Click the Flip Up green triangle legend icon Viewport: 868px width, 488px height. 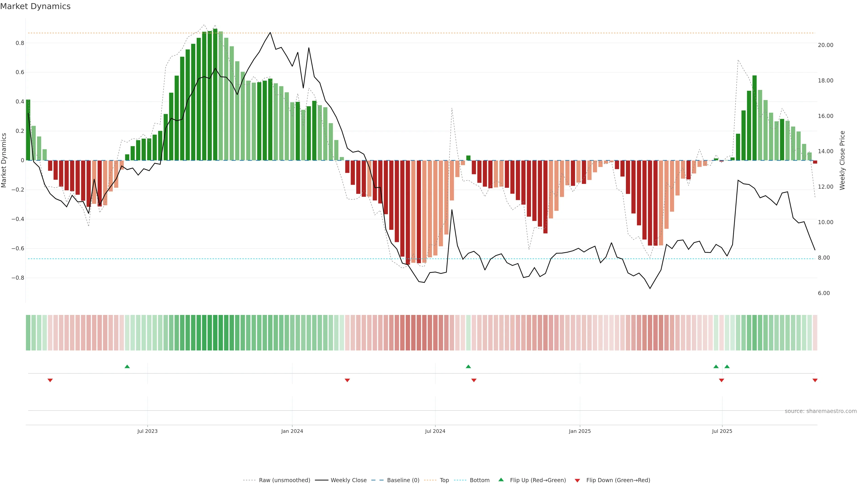(501, 480)
